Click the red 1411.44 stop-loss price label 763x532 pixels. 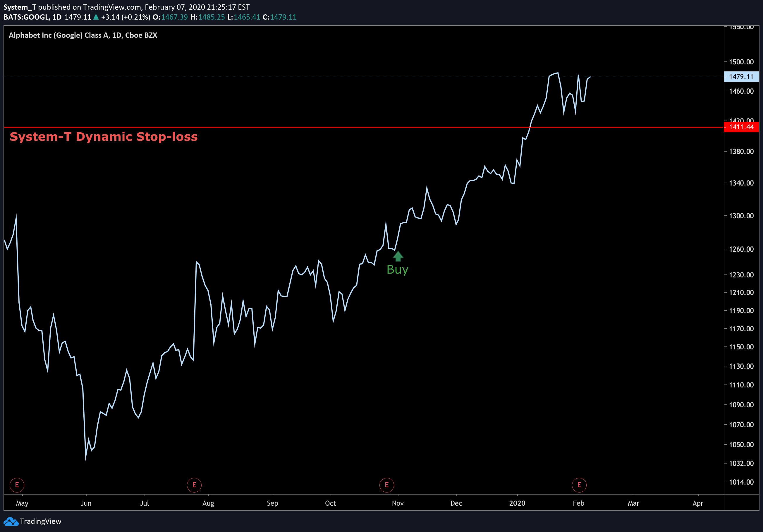point(741,127)
